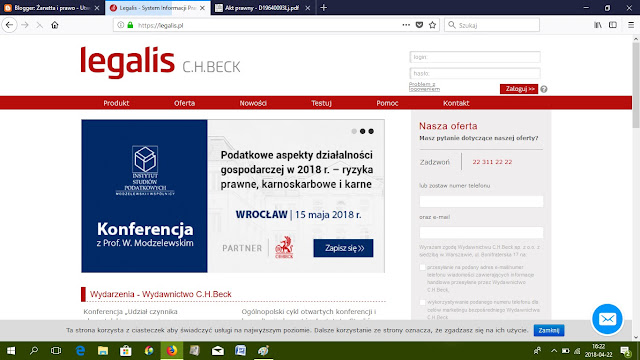Click Problem z logowaniem link
The width and height of the screenshot is (640, 360).
[x=424, y=87]
